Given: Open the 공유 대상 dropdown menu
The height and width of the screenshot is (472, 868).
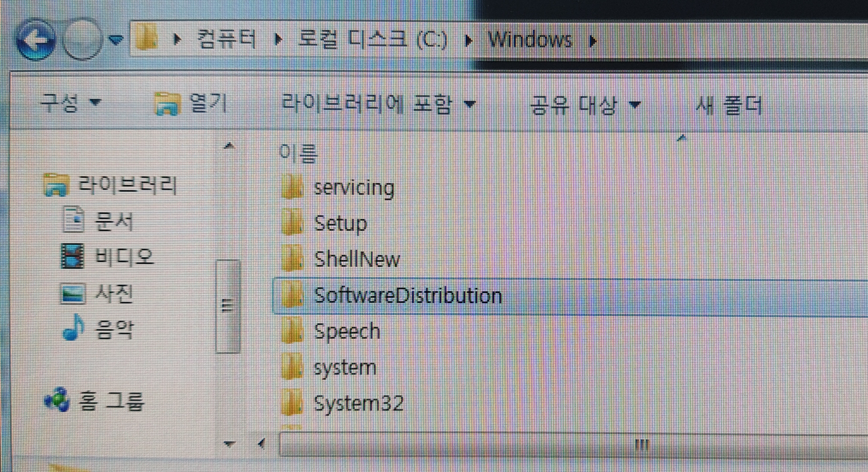Looking at the screenshot, I should click(x=586, y=105).
